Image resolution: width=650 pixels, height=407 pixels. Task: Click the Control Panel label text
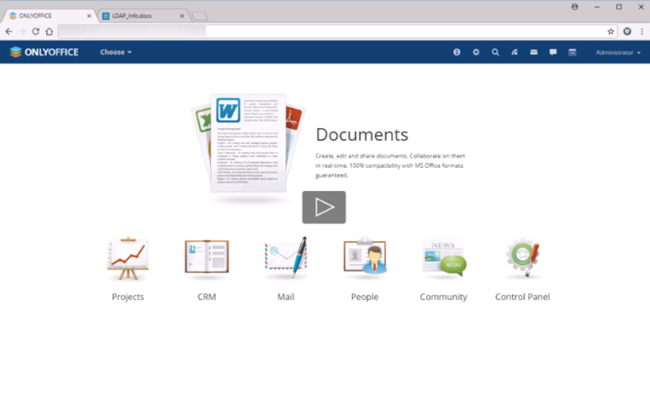click(x=522, y=297)
